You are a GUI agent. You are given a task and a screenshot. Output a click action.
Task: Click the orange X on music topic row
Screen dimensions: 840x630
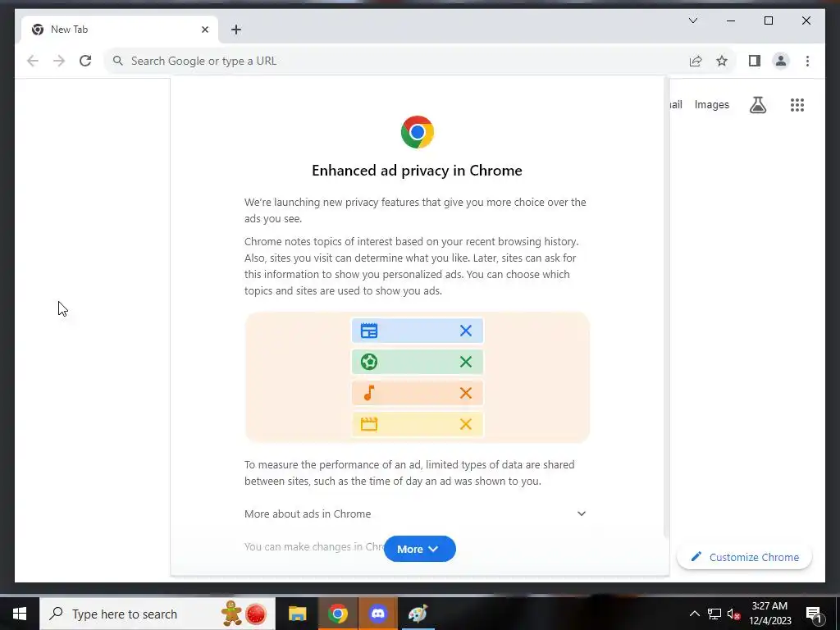(466, 393)
